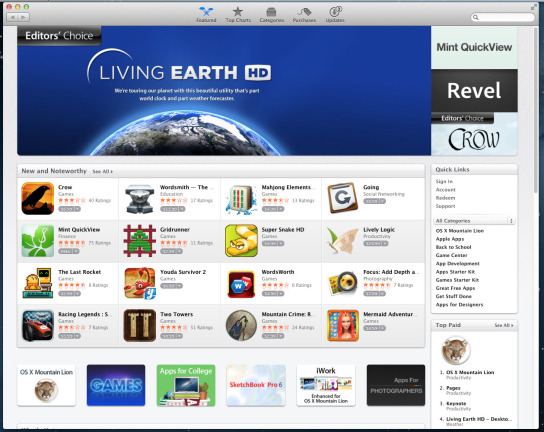Open the Apps for College tile
This screenshot has width=544, height=432.
point(186,385)
